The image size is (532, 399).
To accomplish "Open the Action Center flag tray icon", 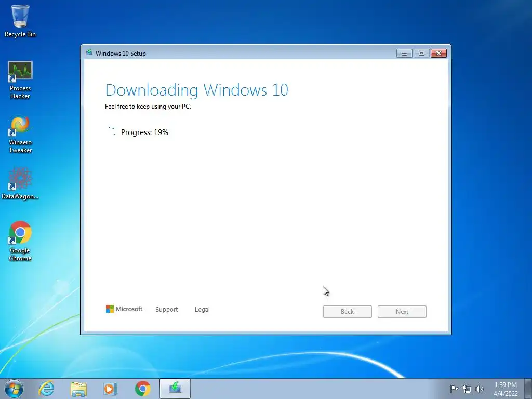I will coord(454,389).
